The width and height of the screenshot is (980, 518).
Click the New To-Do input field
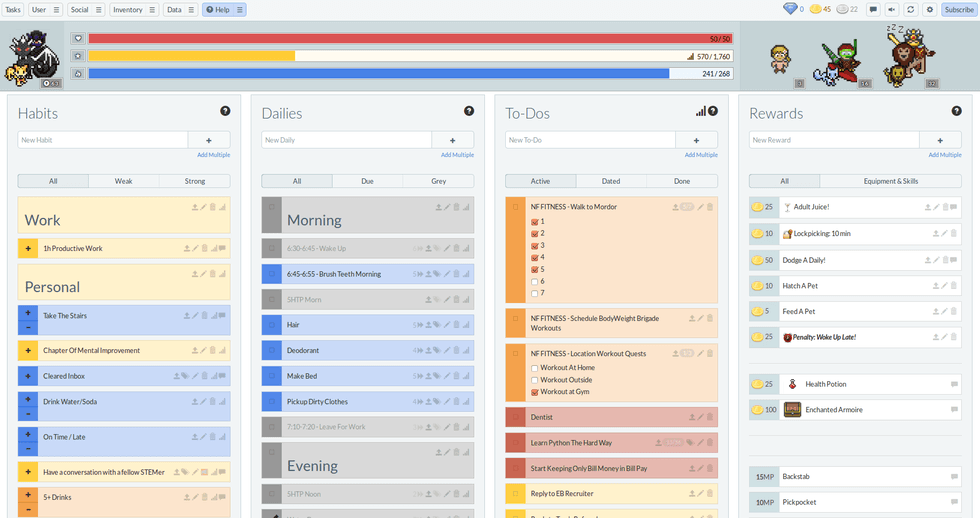[x=590, y=140]
